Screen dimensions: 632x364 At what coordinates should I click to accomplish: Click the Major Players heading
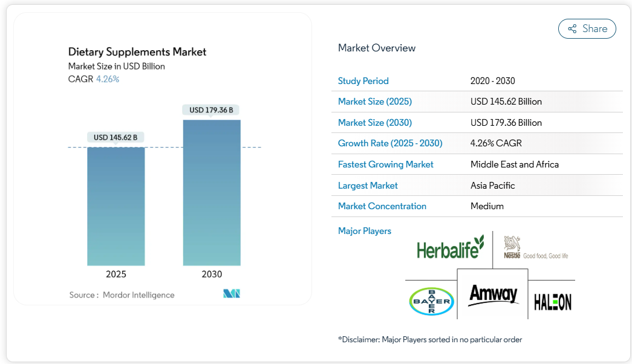[x=364, y=231]
